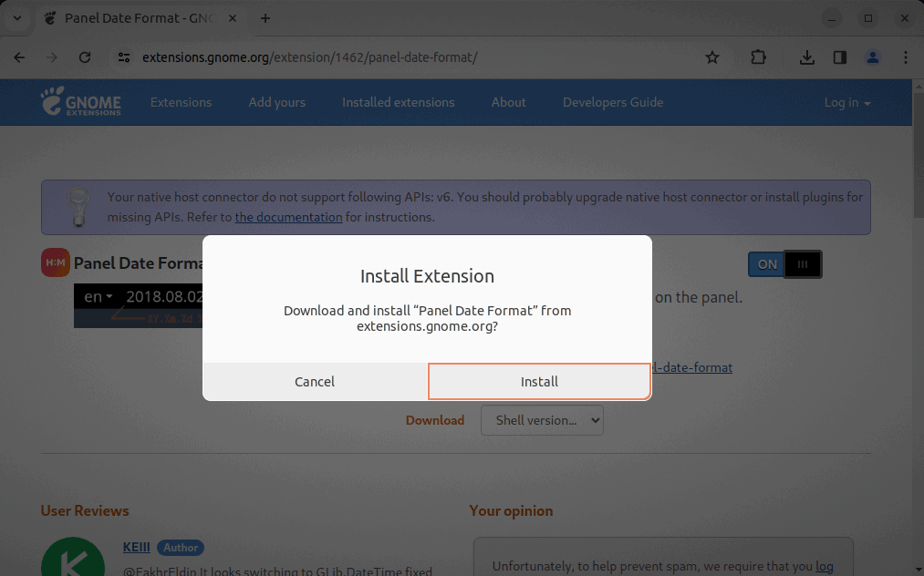Open KEIII reviewer profile link
Image resolution: width=924 pixels, height=576 pixels.
pos(137,547)
